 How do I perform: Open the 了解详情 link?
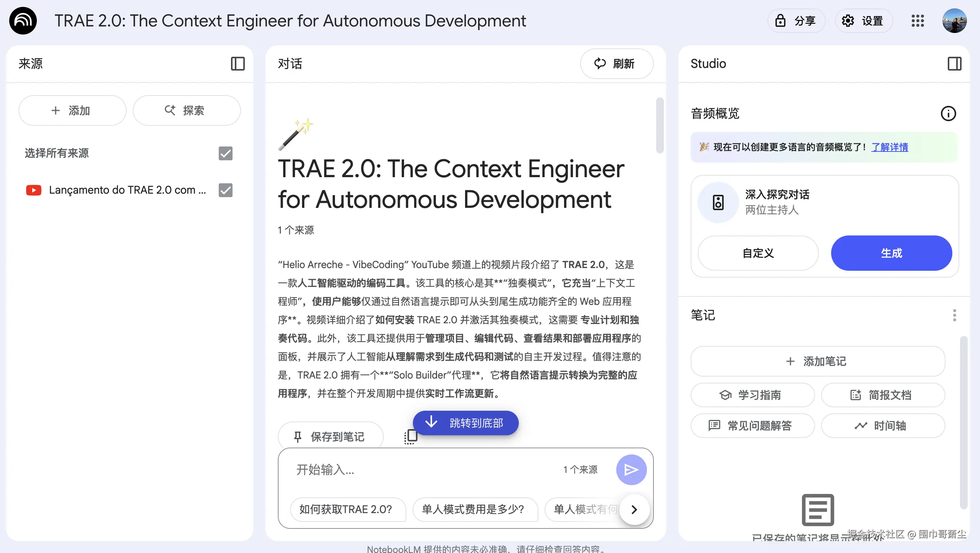(889, 147)
